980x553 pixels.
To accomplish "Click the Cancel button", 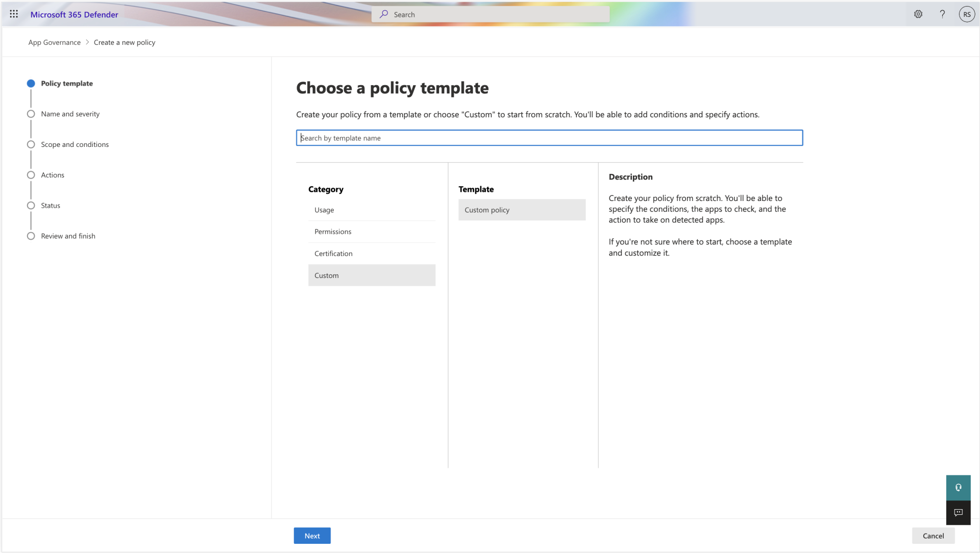I will (934, 536).
